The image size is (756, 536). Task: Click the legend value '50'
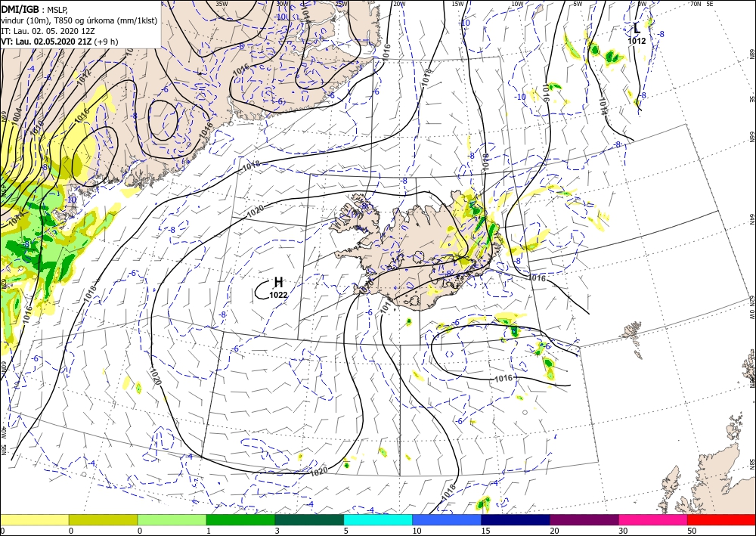(692, 531)
